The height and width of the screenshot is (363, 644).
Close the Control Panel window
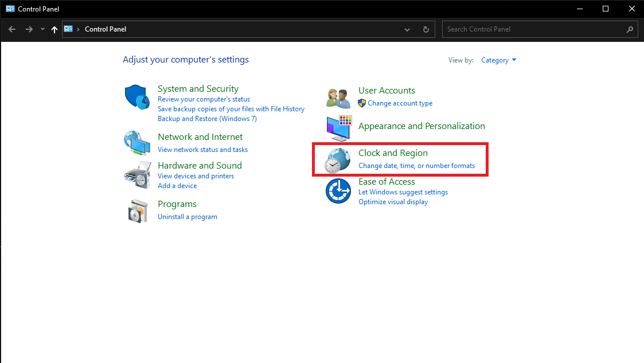632,9
